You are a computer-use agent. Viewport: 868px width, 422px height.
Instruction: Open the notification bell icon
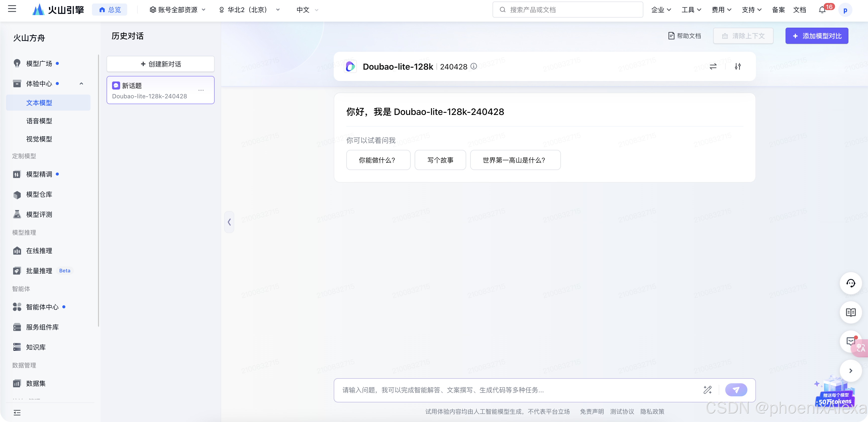click(x=822, y=10)
